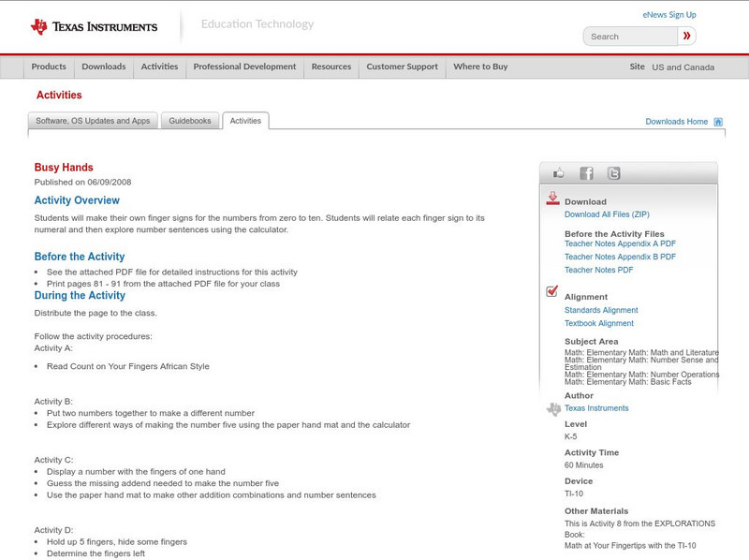Open Textbook Alignment link

point(599,323)
